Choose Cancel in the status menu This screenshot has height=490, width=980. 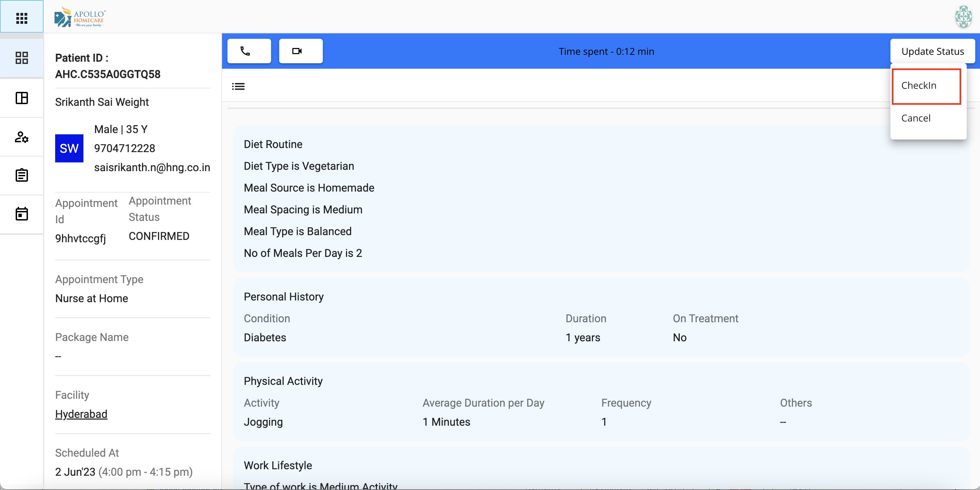(915, 118)
